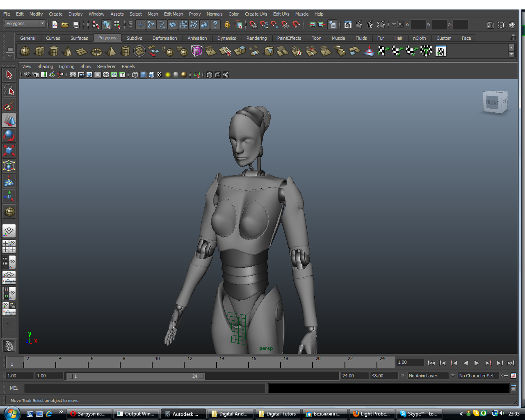Open the Edit Mesh menu
The image size is (525, 420).
pos(173,14)
